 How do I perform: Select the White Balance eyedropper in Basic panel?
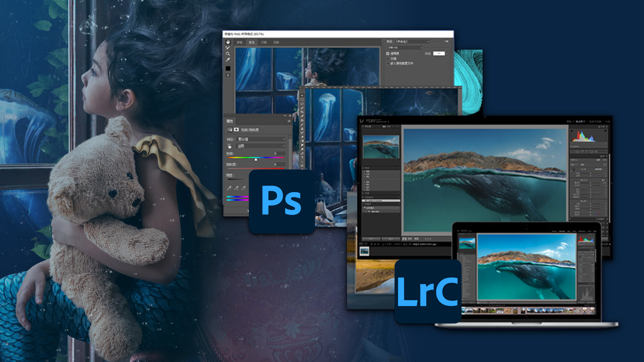pos(573,171)
